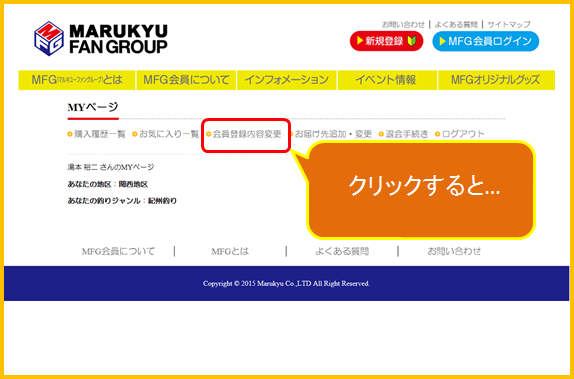Image resolution: width=574 pixels, height=379 pixels.
Task: Go to サイトマップ link
Action: click(509, 25)
